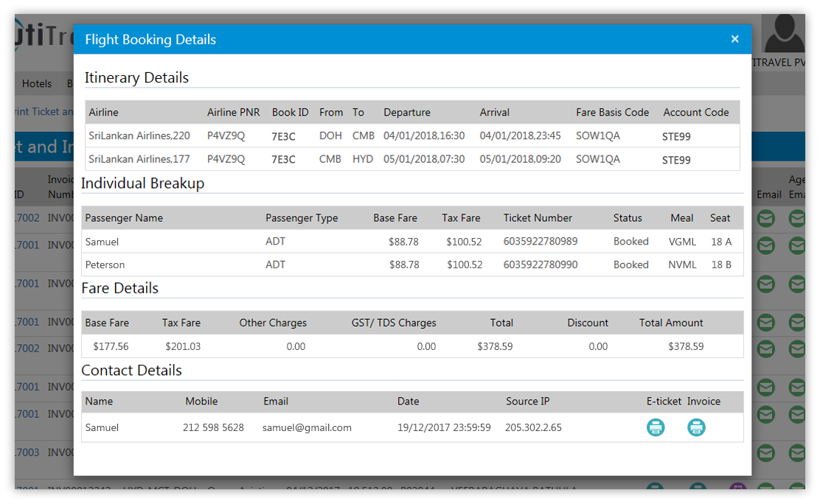Print the E-ticket from Contact Details
Viewport: 820px width, 504px height.
656,427
